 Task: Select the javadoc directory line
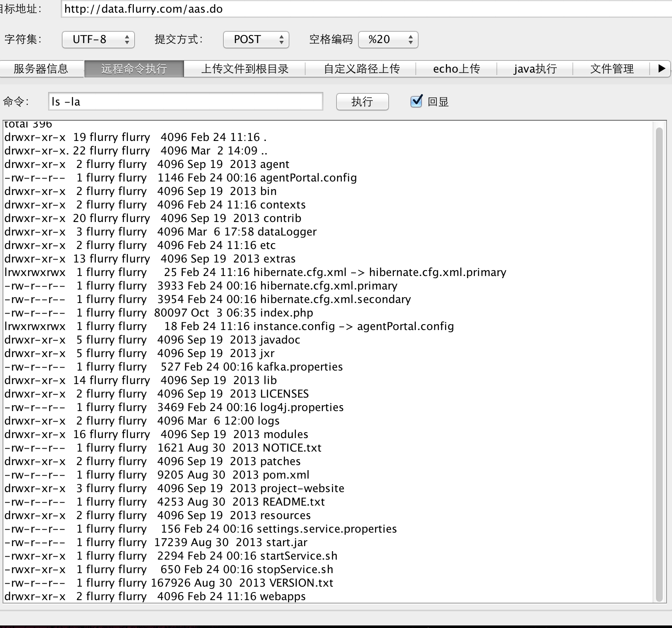click(x=152, y=340)
